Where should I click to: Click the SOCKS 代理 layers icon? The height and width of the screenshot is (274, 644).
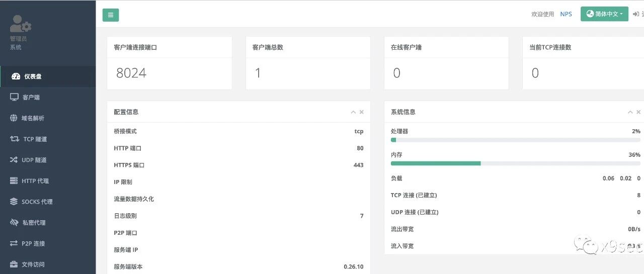point(14,202)
